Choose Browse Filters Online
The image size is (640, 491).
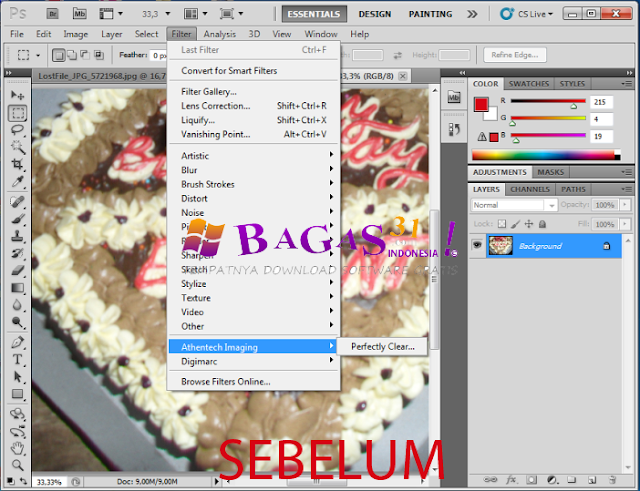[254, 382]
